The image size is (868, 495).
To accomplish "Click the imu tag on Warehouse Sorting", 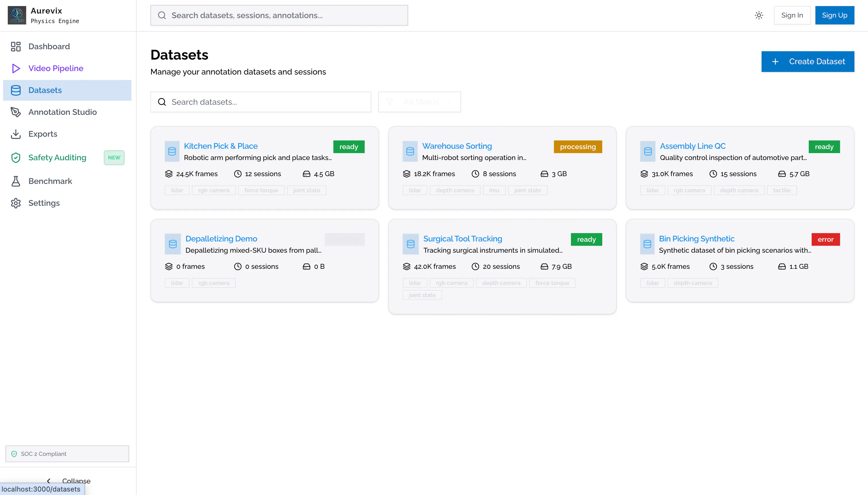I will 494,191.
